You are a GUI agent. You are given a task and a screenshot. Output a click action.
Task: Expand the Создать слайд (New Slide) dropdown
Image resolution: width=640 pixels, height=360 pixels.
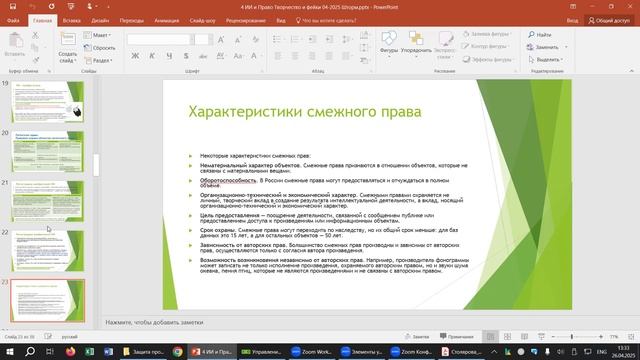click(x=68, y=57)
